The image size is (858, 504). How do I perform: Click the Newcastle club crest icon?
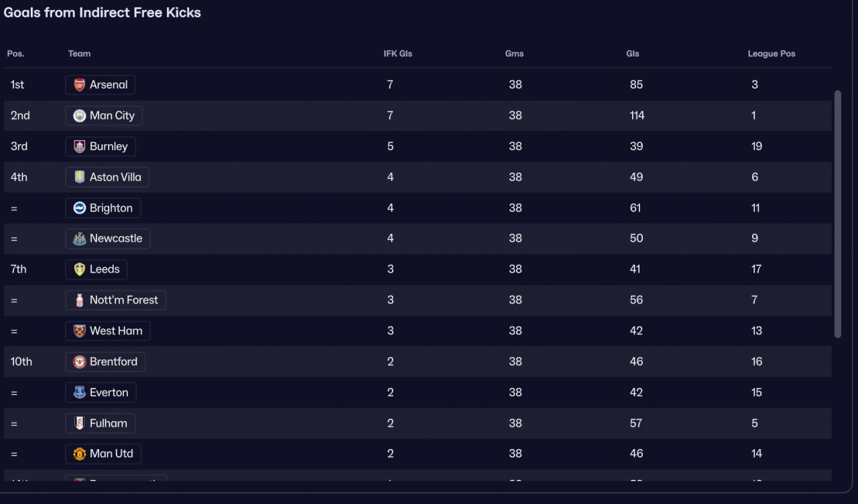[80, 239]
